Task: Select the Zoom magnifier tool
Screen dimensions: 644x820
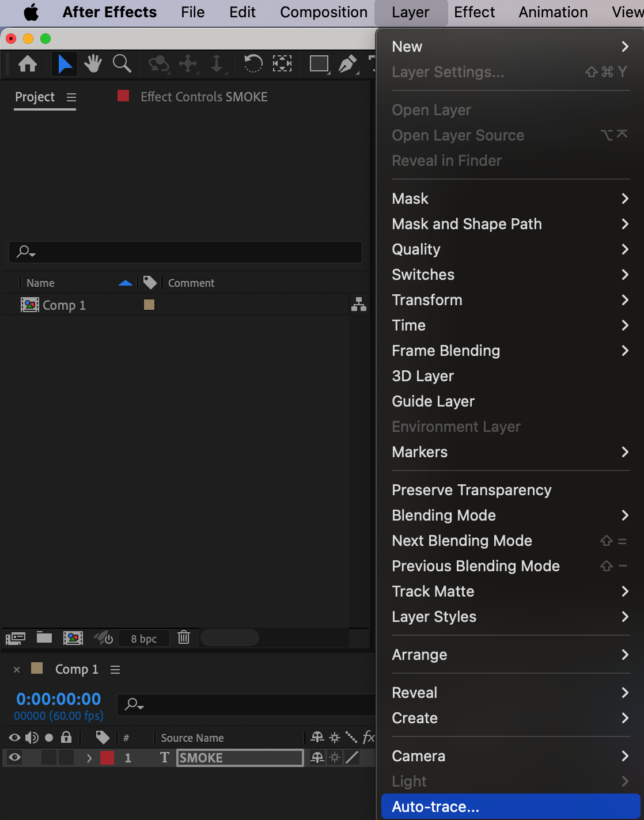Action: [x=122, y=63]
